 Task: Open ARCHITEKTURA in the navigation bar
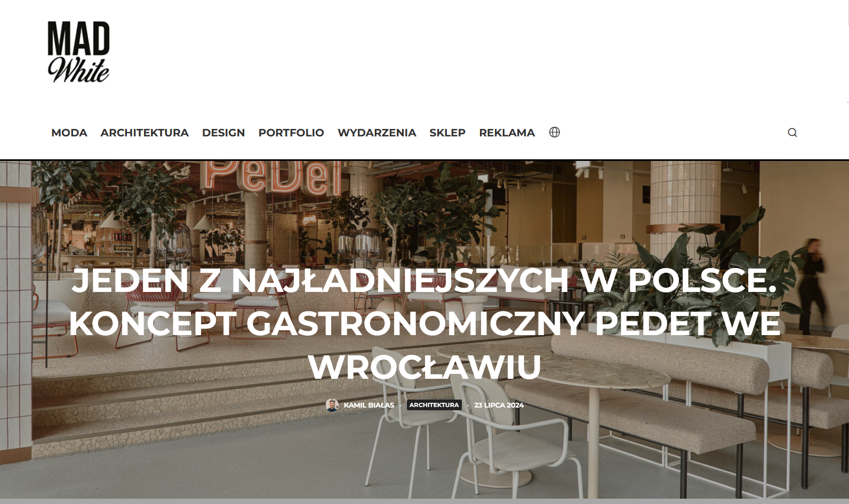[145, 133]
